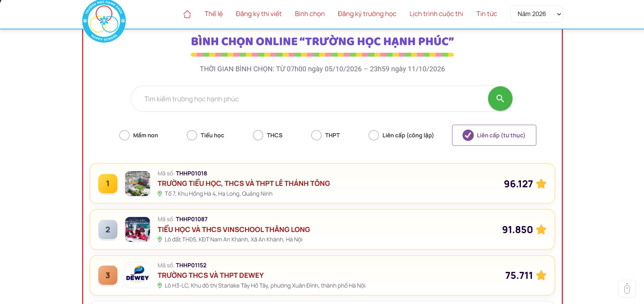This screenshot has height=304, width=644.
Task: Click the Dewey logo thumbnail
Action: [x=137, y=275]
